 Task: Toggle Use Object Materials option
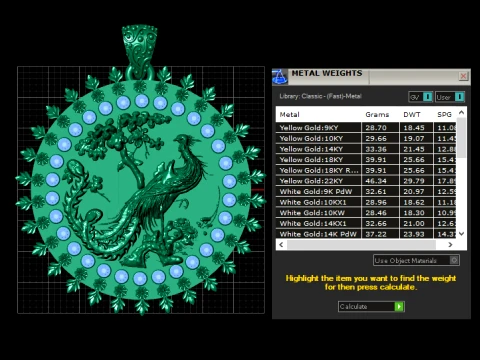[416, 260]
